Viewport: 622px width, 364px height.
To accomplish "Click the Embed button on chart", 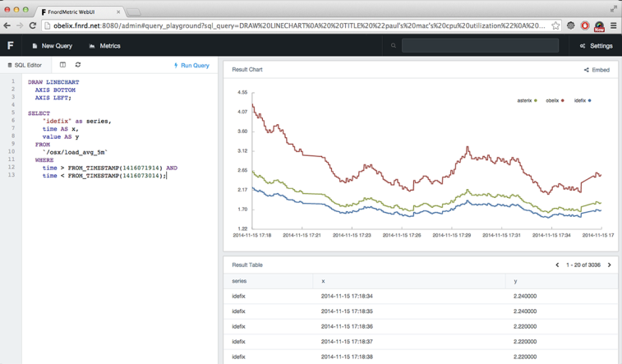I will (x=597, y=70).
